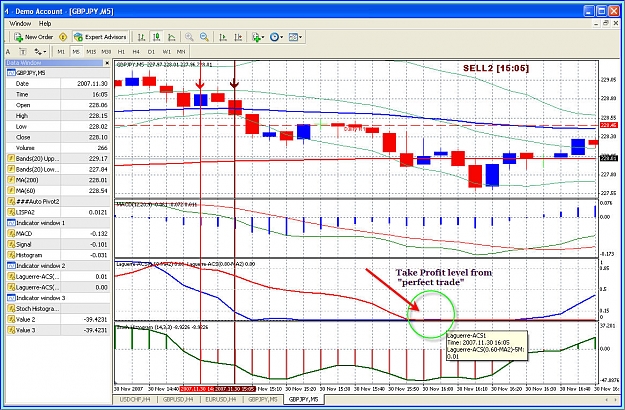Screen dimensions: 625x410
Task: Click the ###Auto Pivot2 indicator icon
Action: (x=11, y=202)
